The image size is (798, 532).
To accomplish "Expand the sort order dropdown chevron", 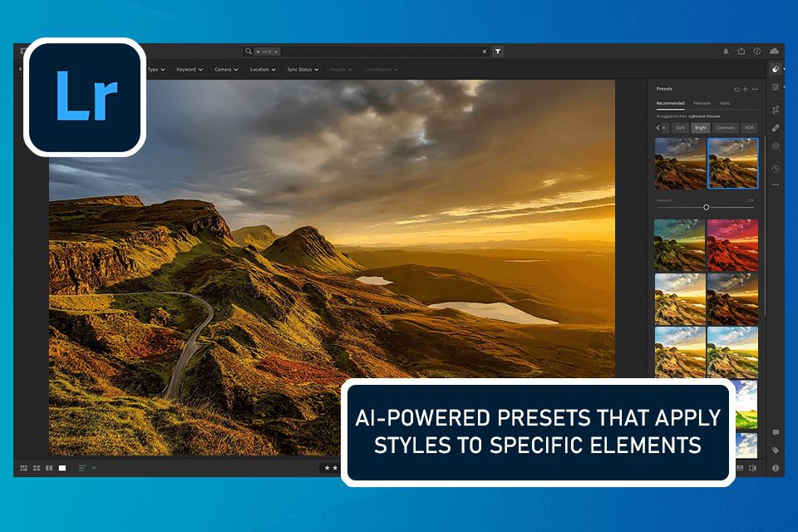I will click(94, 468).
